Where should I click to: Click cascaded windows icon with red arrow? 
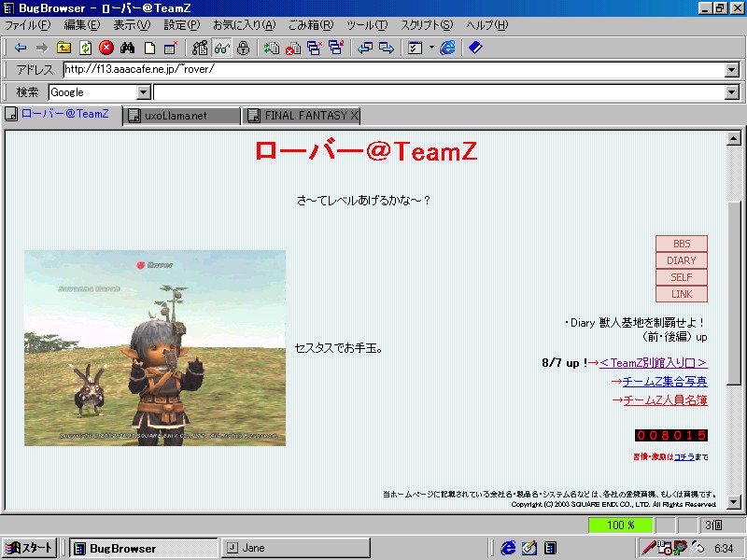(x=336, y=48)
